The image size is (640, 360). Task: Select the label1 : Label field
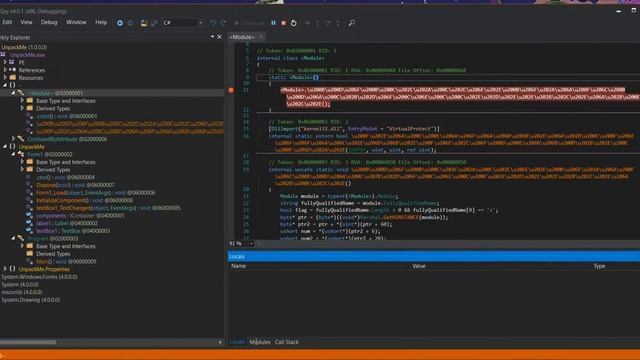click(67, 223)
